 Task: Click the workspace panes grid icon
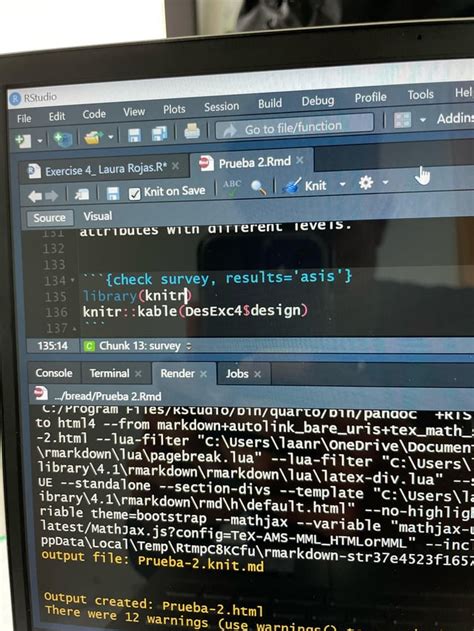click(x=402, y=120)
